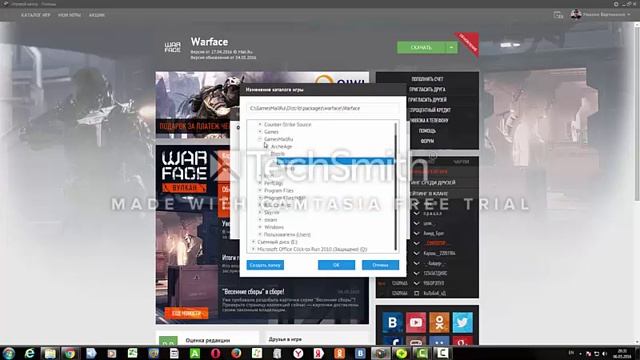Expand the Counter-Strike Source folder node
This screenshot has height=360, width=640.
(x=260, y=124)
